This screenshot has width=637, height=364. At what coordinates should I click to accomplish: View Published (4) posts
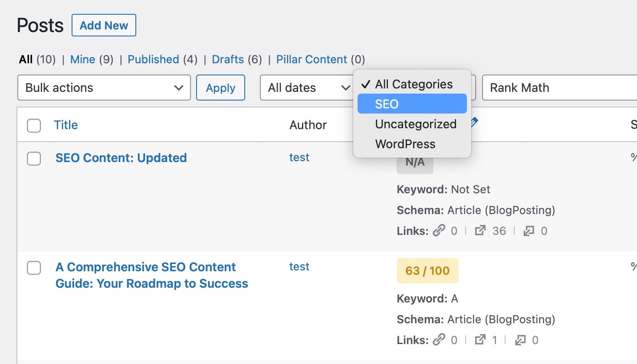pyautogui.click(x=162, y=59)
